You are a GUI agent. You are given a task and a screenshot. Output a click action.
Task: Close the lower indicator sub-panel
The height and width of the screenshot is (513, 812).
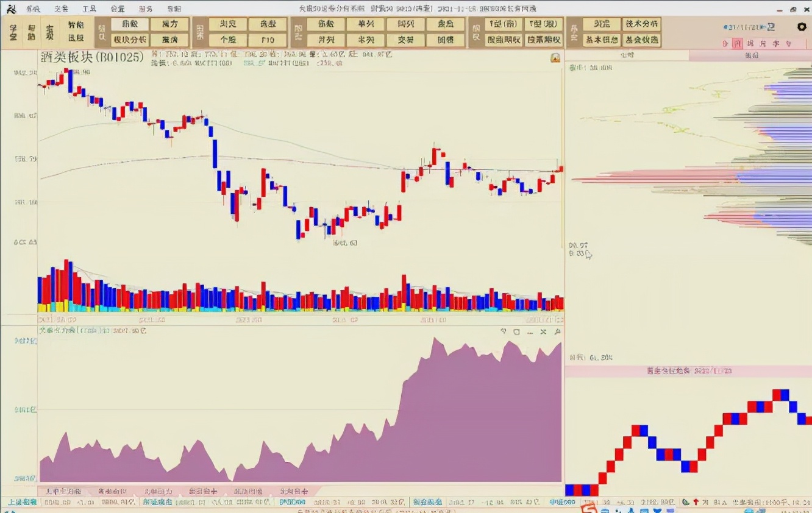543,332
